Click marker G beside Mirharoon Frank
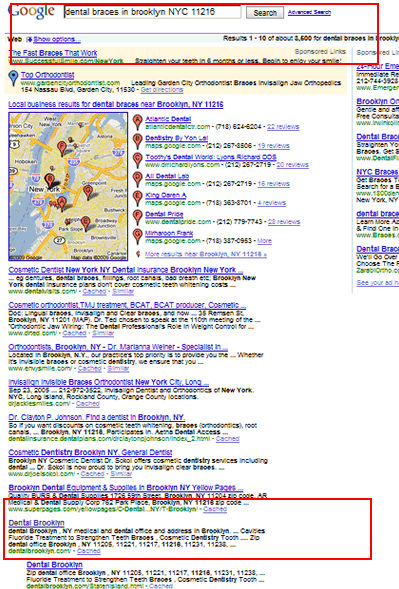 pyautogui.click(x=138, y=236)
